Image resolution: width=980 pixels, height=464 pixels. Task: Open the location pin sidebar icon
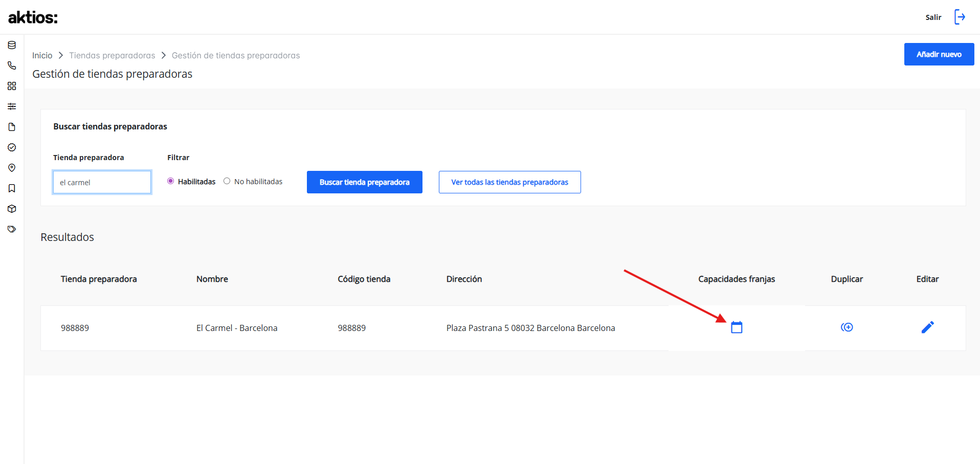point(12,168)
